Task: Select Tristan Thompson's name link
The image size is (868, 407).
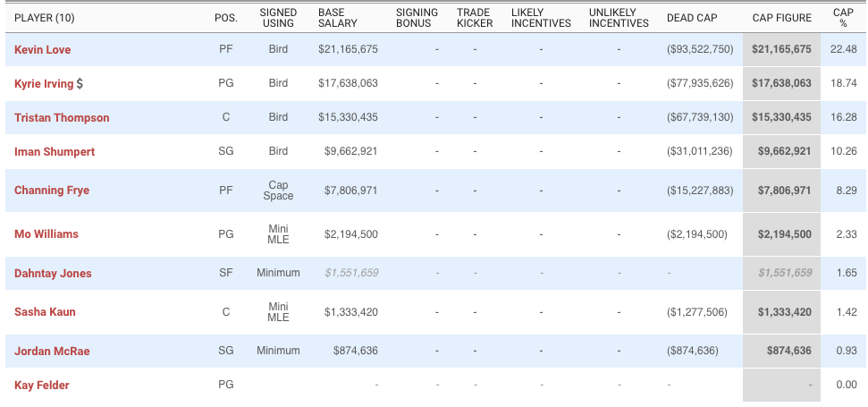Action: [62, 118]
